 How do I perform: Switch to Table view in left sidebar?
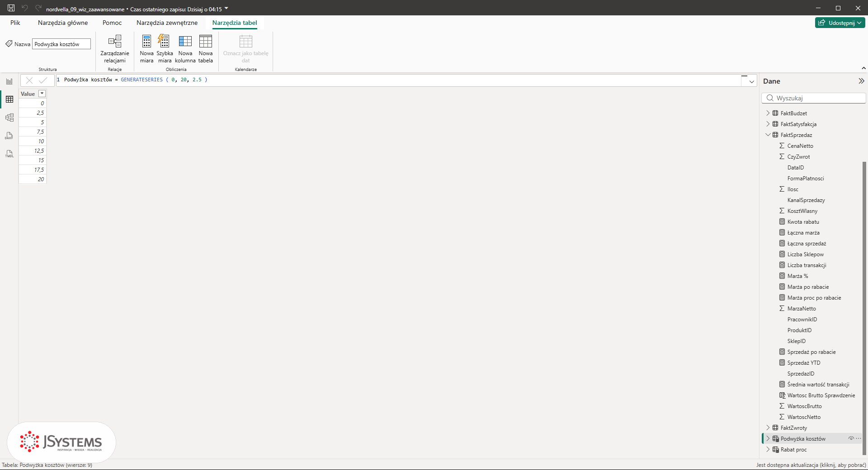pyautogui.click(x=9, y=99)
